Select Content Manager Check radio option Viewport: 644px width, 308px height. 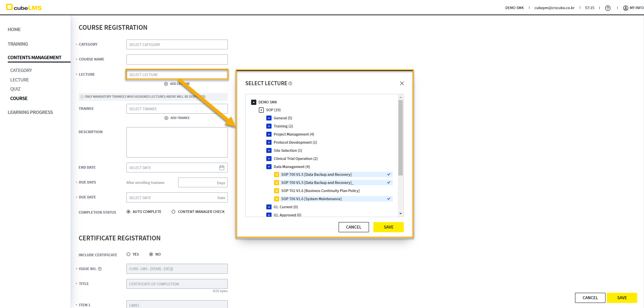[x=173, y=212]
